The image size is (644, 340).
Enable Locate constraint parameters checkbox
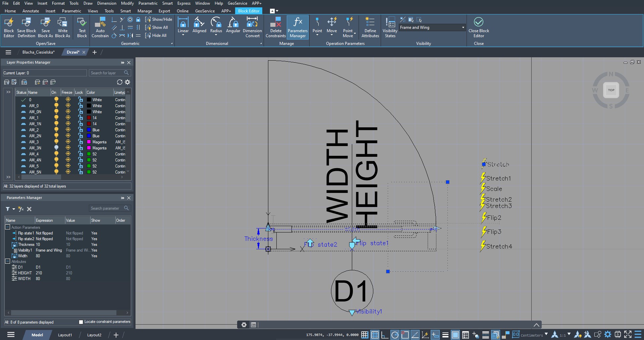point(81,322)
